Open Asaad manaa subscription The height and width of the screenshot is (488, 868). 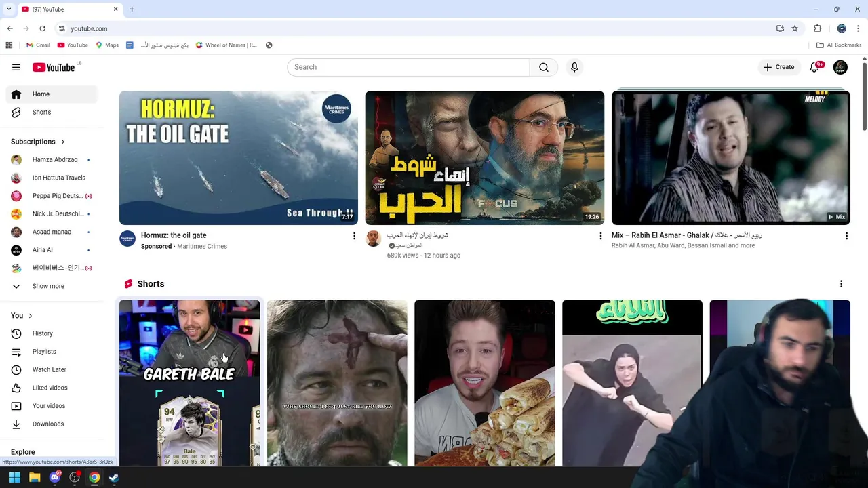pyautogui.click(x=52, y=232)
